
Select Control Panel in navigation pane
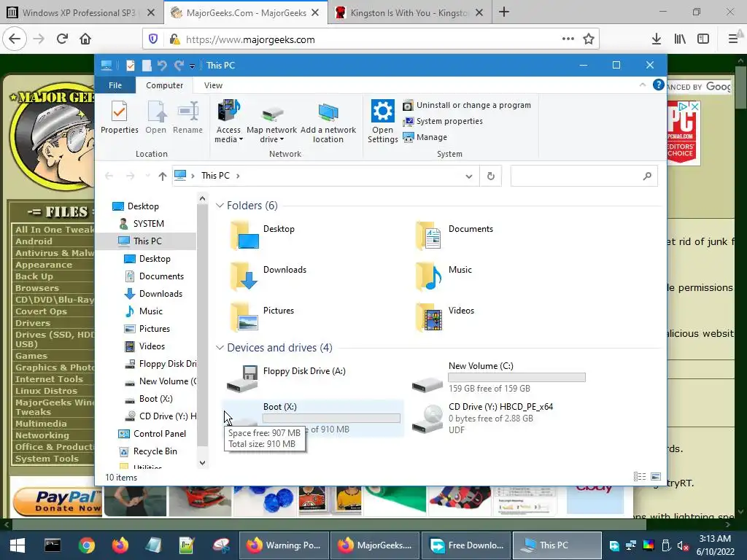click(159, 434)
